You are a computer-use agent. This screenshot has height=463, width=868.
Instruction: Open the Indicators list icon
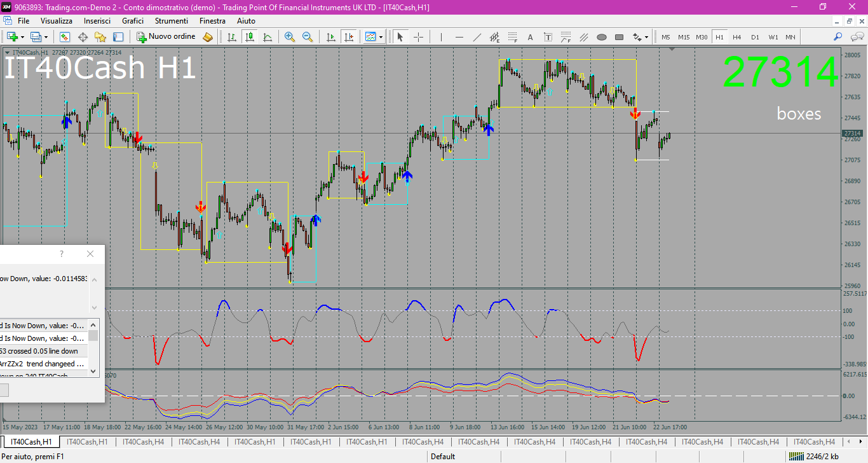click(370, 37)
